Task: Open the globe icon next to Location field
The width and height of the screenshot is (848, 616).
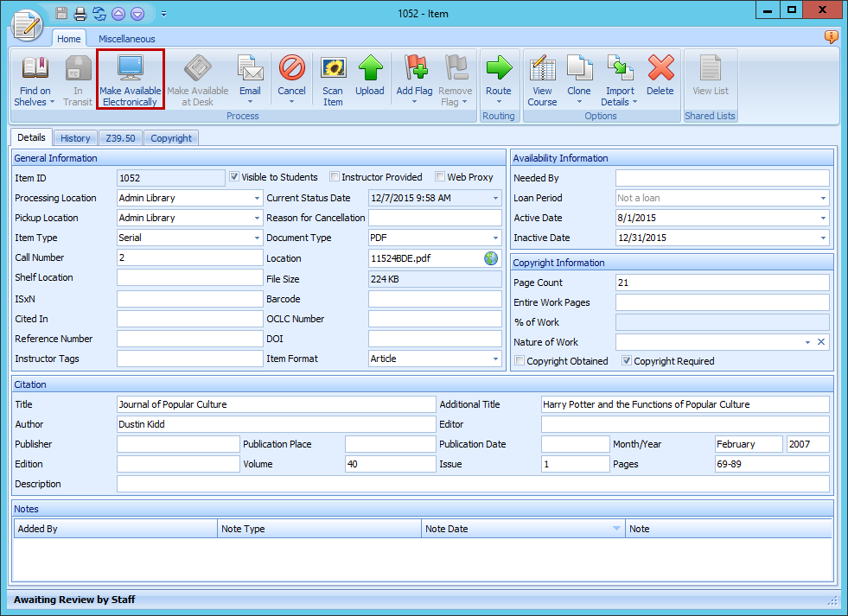Action: pyautogui.click(x=490, y=257)
